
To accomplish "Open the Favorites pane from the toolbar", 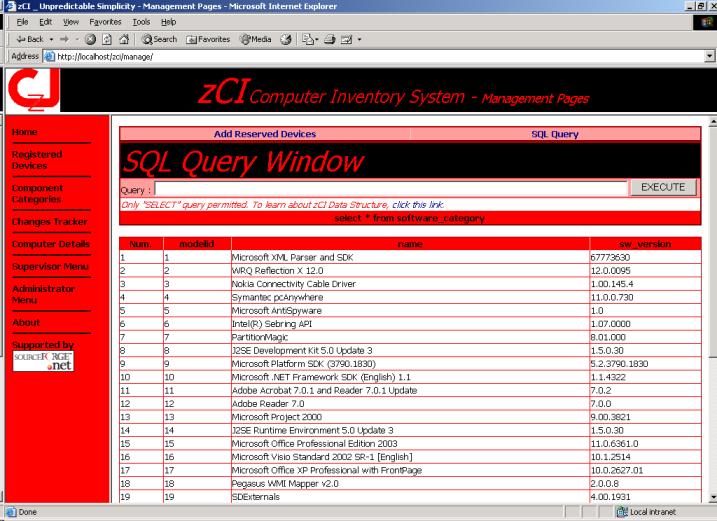I will 208,39.
